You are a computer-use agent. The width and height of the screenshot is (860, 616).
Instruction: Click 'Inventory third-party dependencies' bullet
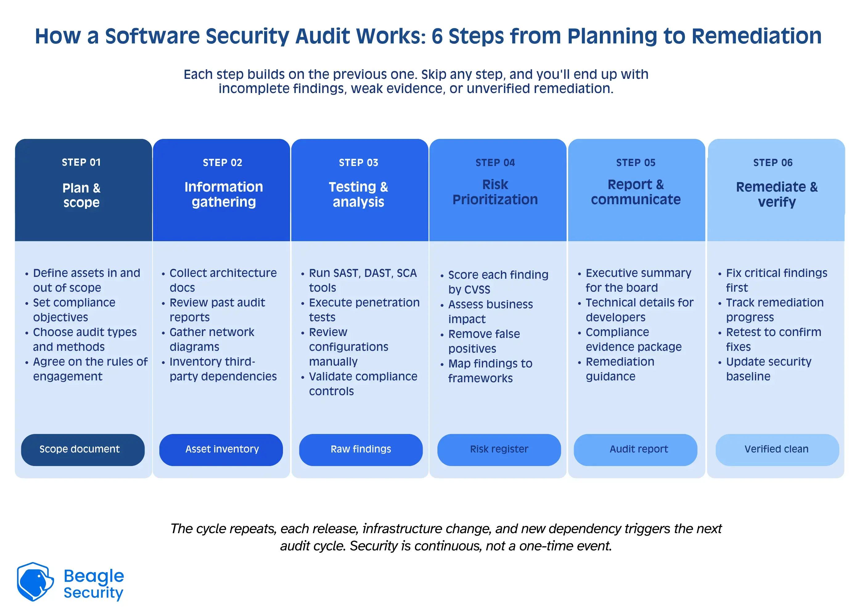click(x=223, y=369)
